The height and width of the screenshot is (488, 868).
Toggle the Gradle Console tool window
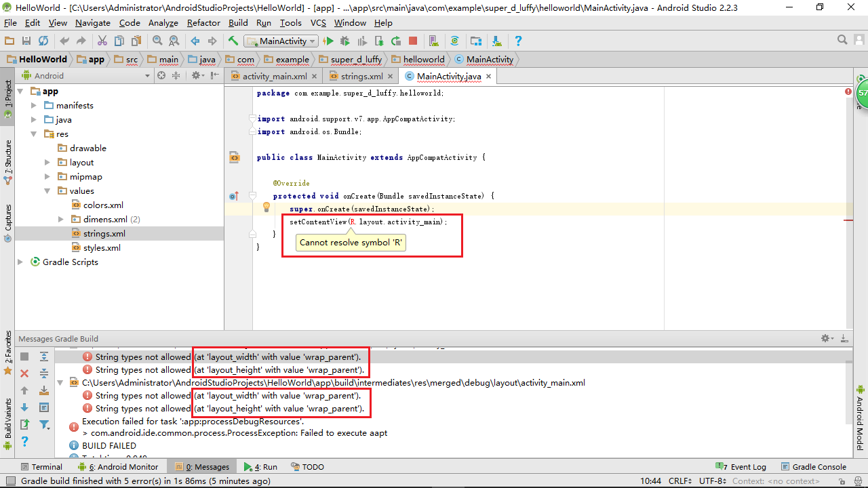click(814, 466)
